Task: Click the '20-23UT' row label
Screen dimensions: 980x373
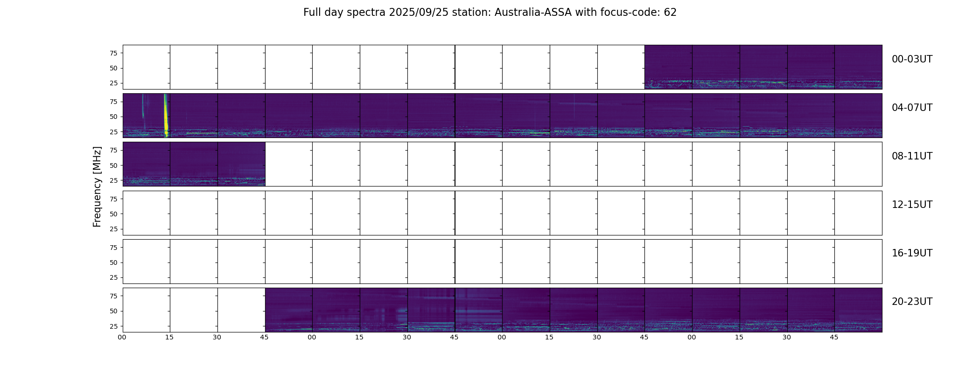Action: (x=912, y=302)
